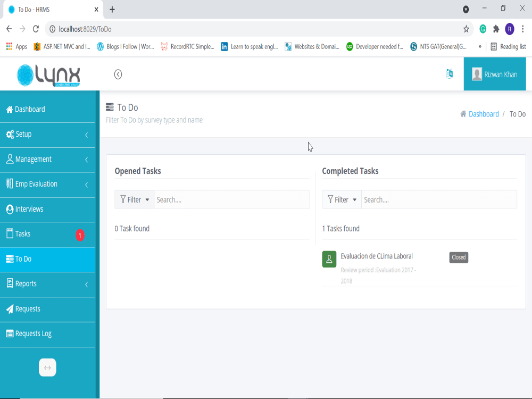Viewport: 532px width, 399px height.
Task: Reload the page
Action: click(x=36, y=29)
